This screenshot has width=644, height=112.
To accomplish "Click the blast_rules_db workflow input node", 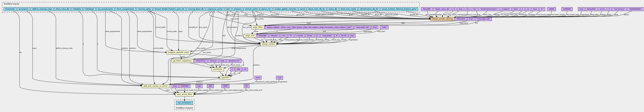I will (62, 9).
